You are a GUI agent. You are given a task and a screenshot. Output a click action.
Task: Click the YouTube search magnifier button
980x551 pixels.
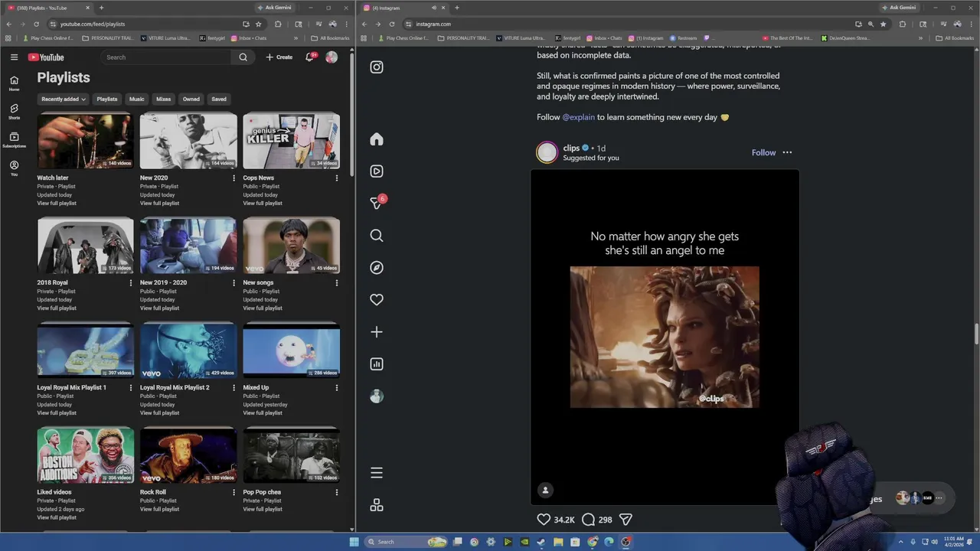(243, 57)
